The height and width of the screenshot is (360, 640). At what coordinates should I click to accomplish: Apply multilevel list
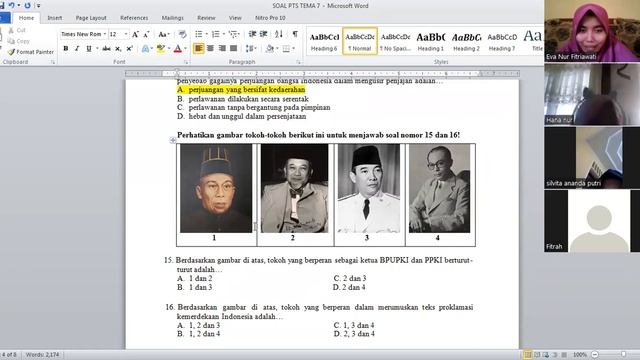(x=234, y=34)
